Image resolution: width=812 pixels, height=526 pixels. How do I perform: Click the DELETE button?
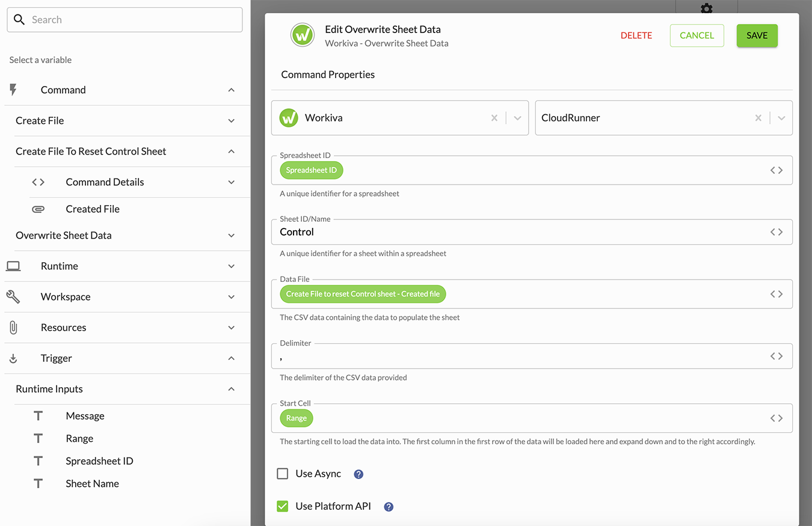click(636, 35)
